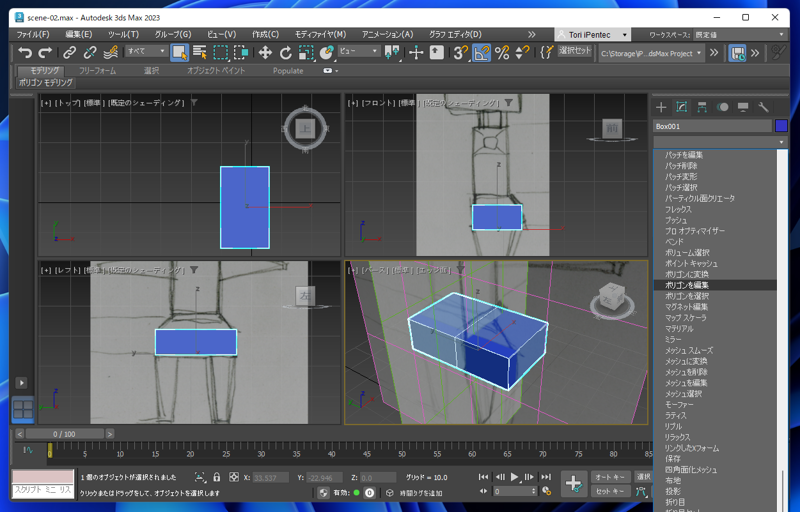This screenshot has height=512, width=800.
Task: Toggle the 3D Snaps icon
Action: [x=460, y=52]
